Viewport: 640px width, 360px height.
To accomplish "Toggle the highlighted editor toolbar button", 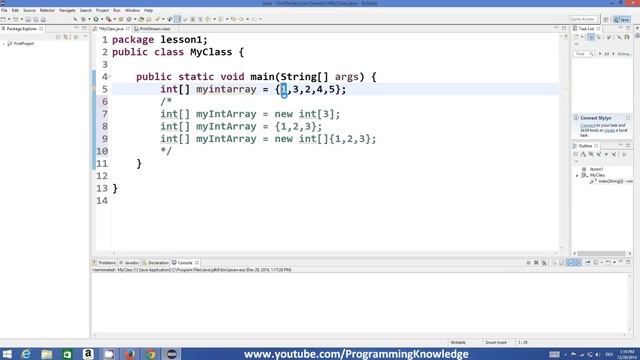I will click(x=178, y=19).
